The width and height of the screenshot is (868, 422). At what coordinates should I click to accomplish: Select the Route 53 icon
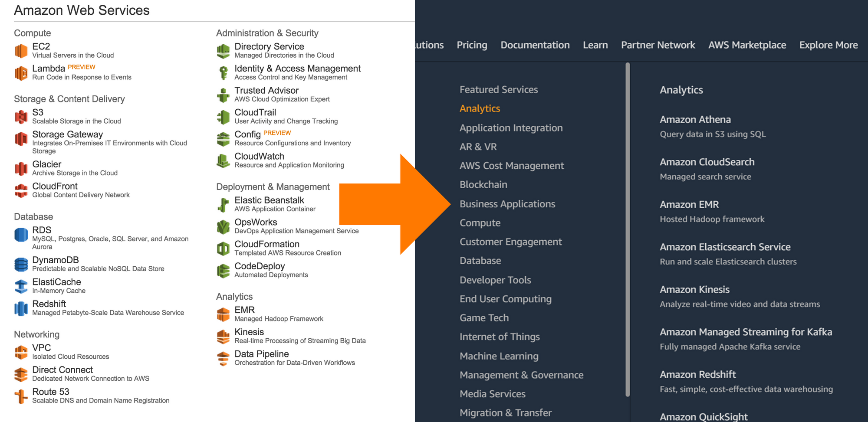coord(21,396)
